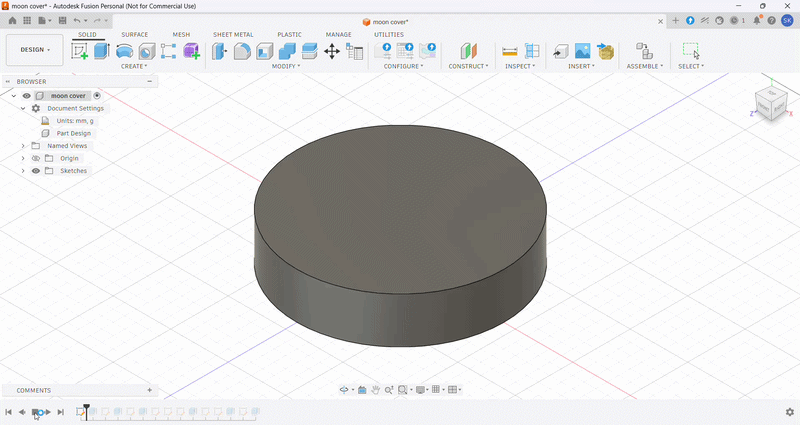Image resolution: width=800 pixels, height=425 pixels.
Task: Select the New Component assemble tool
Action: tap(644, 51)
